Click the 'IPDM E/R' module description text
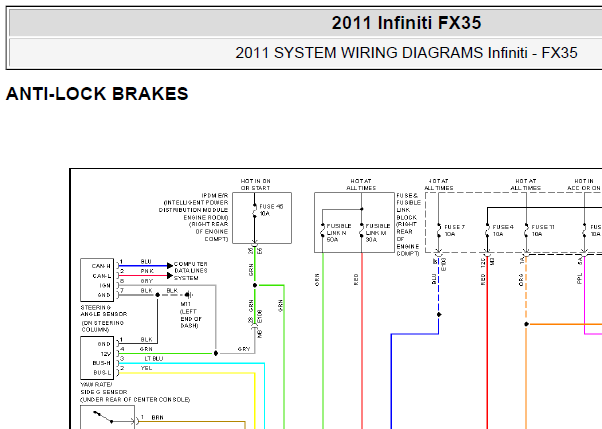 (x=194, y=217)
